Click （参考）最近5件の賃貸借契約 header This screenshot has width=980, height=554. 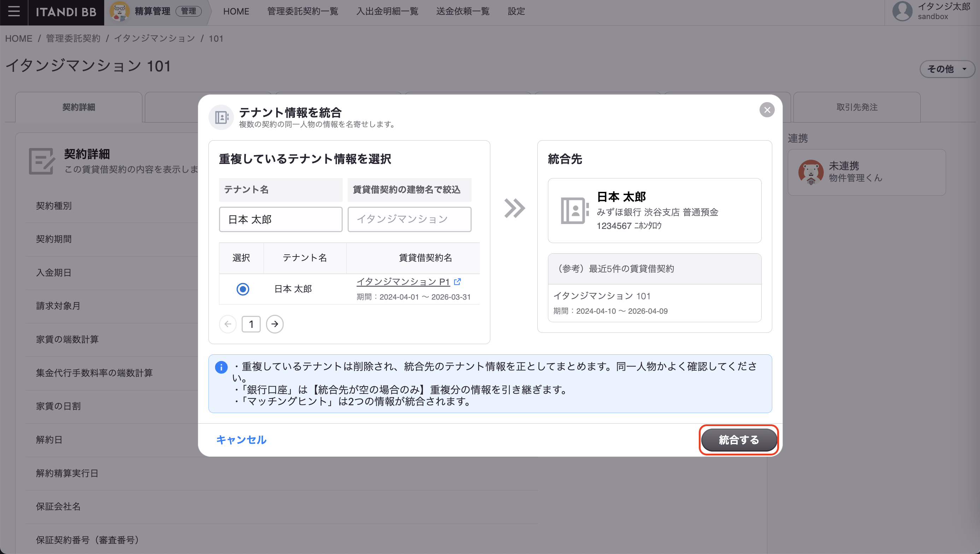[654, 269]
